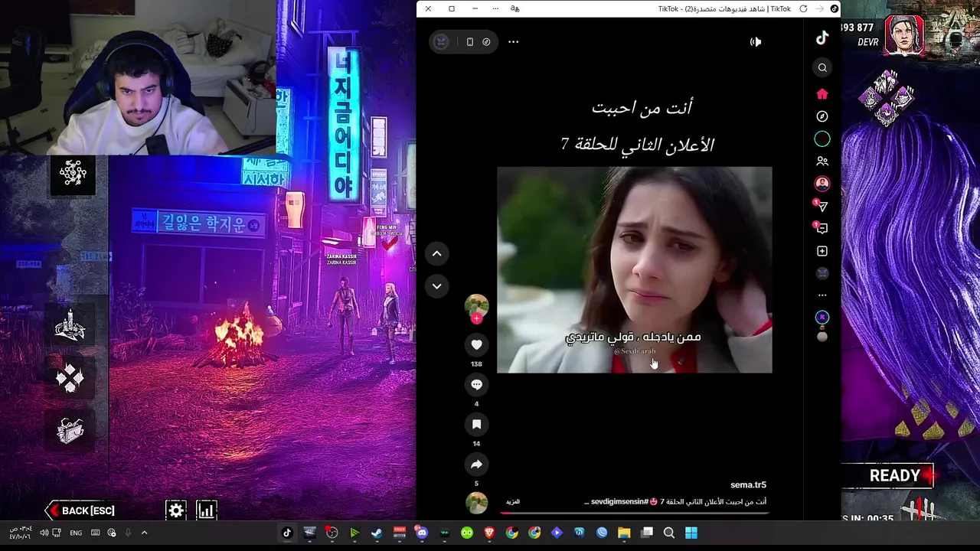Click BACK [ESC] in game lobby

82,510
